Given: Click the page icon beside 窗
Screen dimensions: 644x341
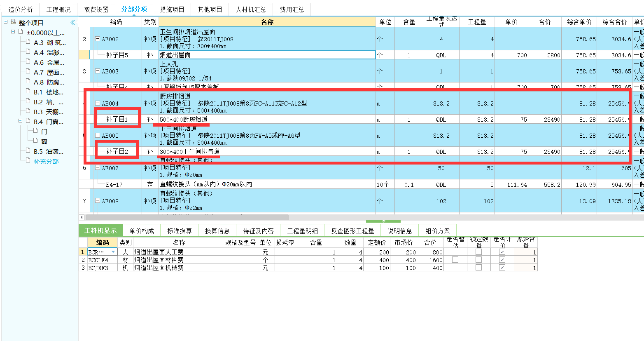Looking at the screenshot, I should 35,141.
